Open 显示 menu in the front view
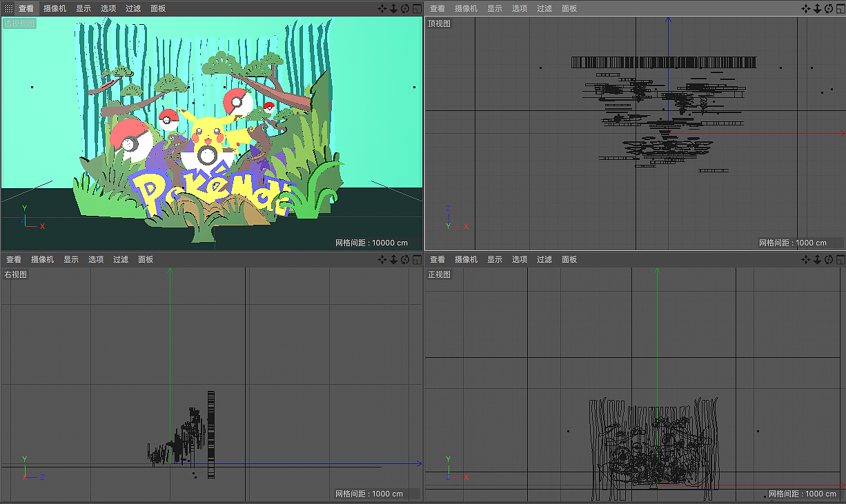The image size is (846, 504). click(495, 259)
